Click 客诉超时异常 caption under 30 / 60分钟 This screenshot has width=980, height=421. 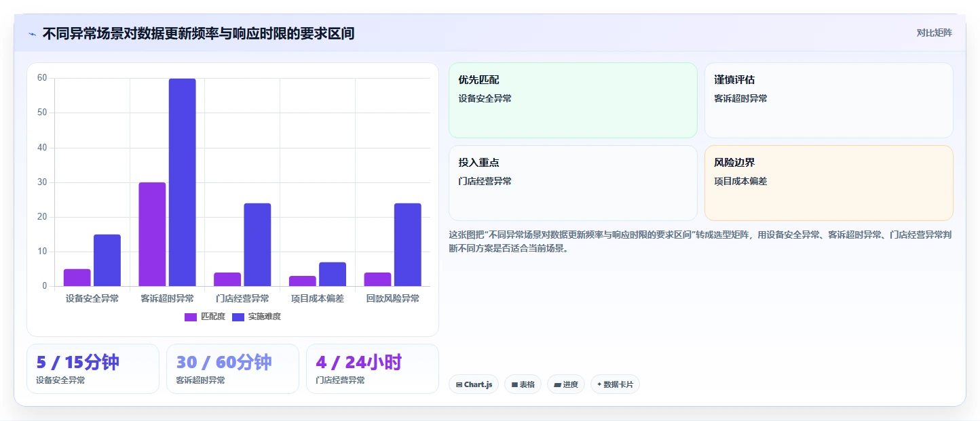pos(200,380)
